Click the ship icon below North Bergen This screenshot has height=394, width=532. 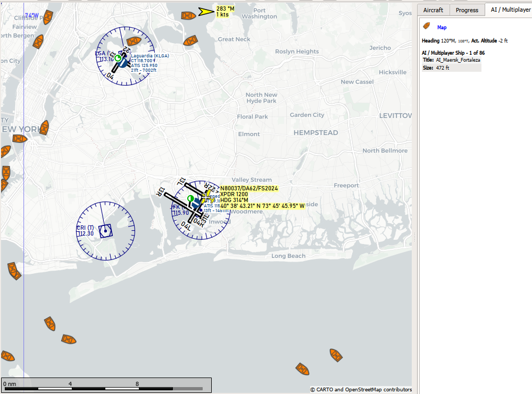(x=38, y=41)
